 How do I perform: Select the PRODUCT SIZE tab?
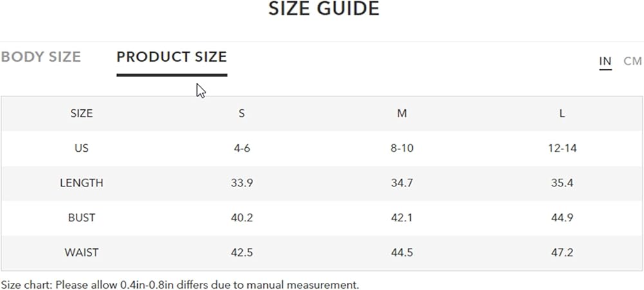click(x=171, y=57)
